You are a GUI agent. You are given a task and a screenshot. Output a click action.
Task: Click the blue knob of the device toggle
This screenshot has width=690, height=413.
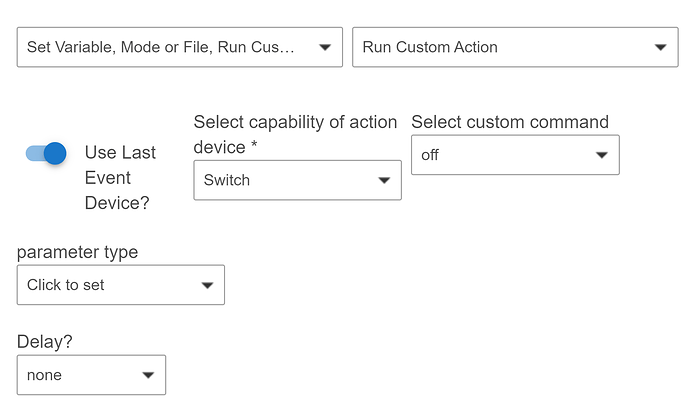tap(55, 153)
